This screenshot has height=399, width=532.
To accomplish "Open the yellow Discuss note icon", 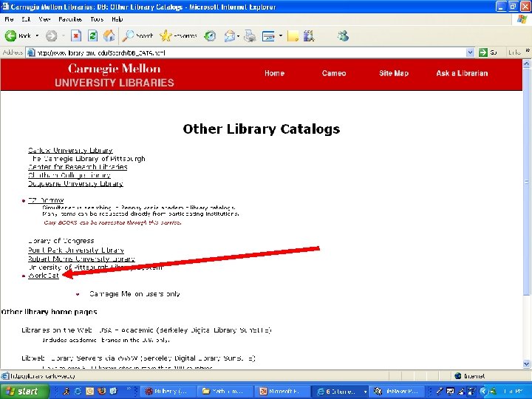I will pos(293,35).
